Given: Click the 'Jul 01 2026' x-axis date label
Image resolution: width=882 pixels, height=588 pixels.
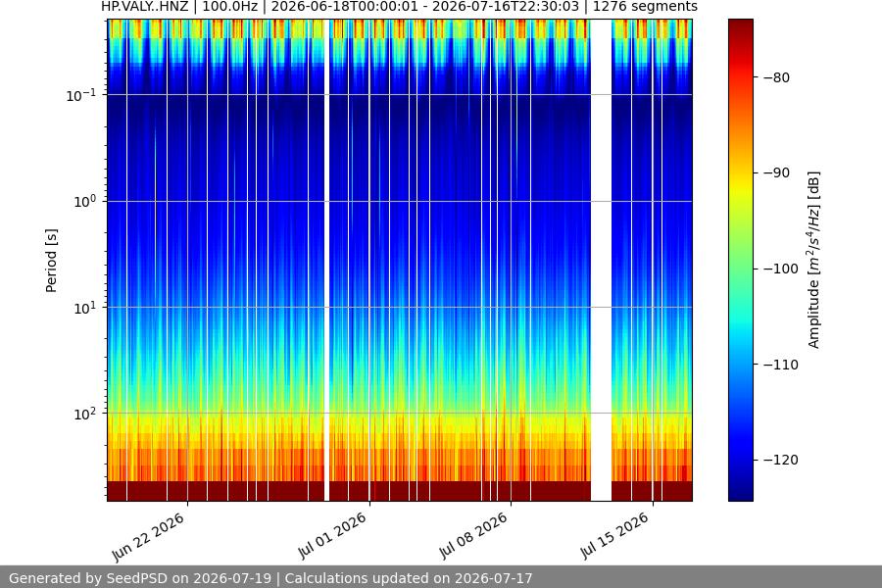Looking at the screenshot, I should point(332,536).
